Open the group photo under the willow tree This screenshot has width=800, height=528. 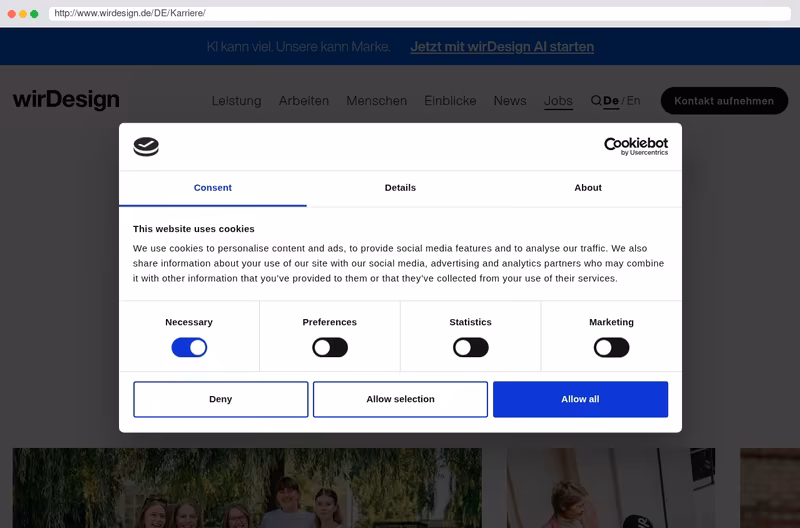click(x=247, y=488)
